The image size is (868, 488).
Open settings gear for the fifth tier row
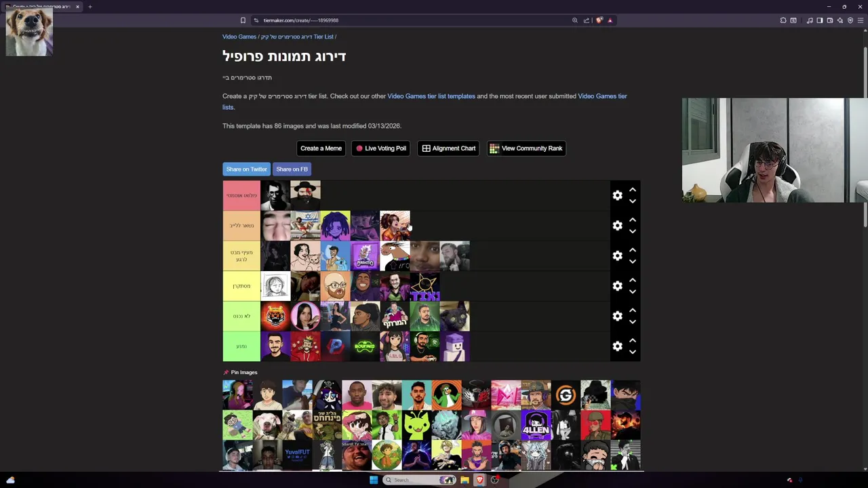(x=617, y=316)
